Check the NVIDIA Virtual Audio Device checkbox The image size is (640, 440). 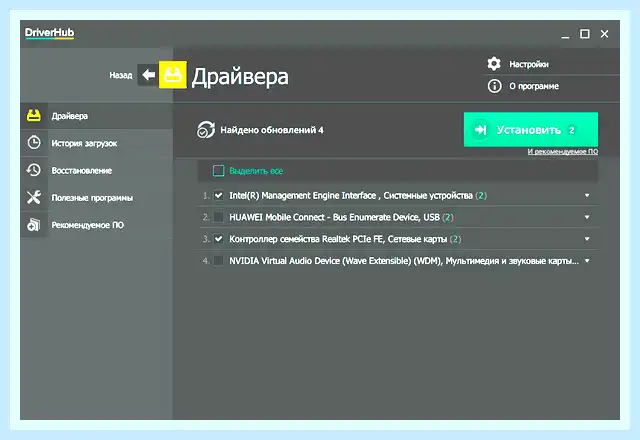218,260
